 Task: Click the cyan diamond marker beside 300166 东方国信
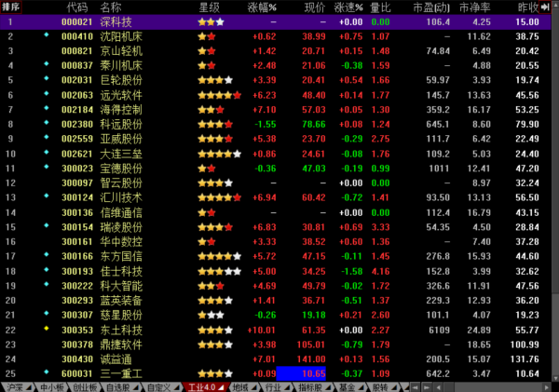click(x=47, y=254)
